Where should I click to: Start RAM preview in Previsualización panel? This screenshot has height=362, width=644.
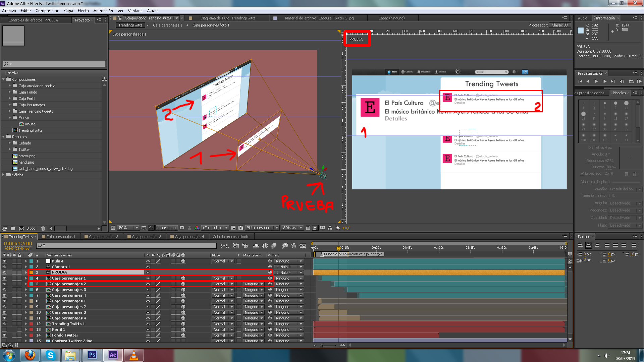tap(639, 81)
